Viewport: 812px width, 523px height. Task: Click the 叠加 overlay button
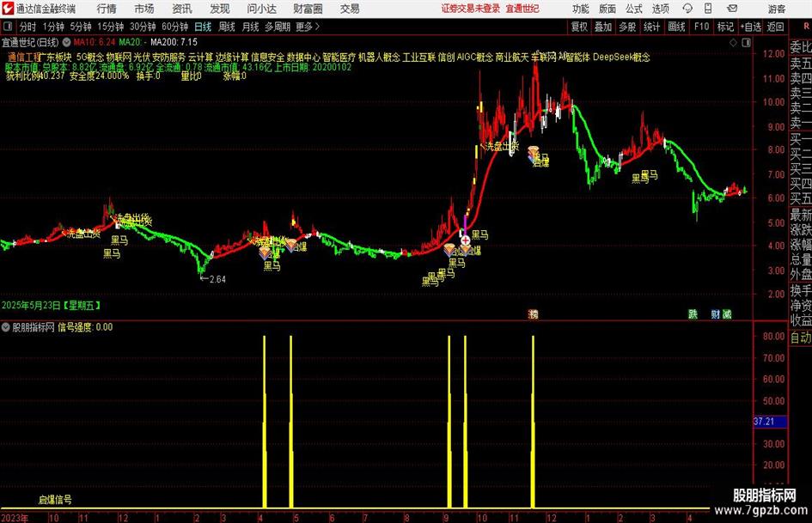pyautogui.click(x=603, y=27)
